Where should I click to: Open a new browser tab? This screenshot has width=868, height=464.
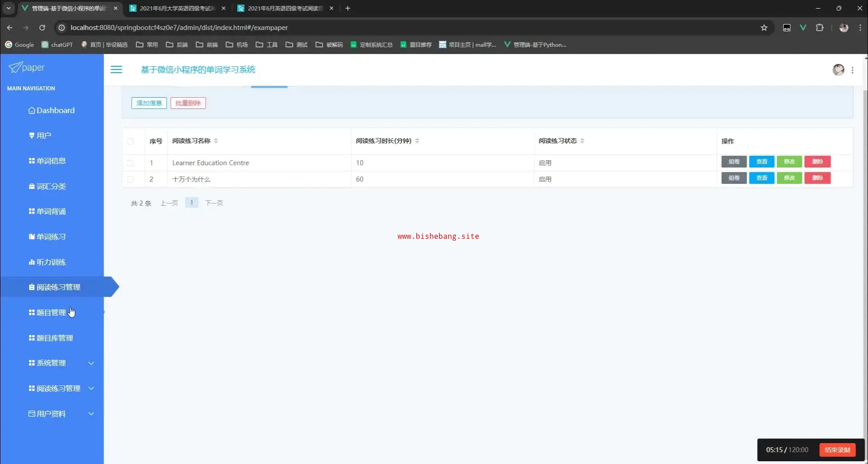click(x=348, y=8)
